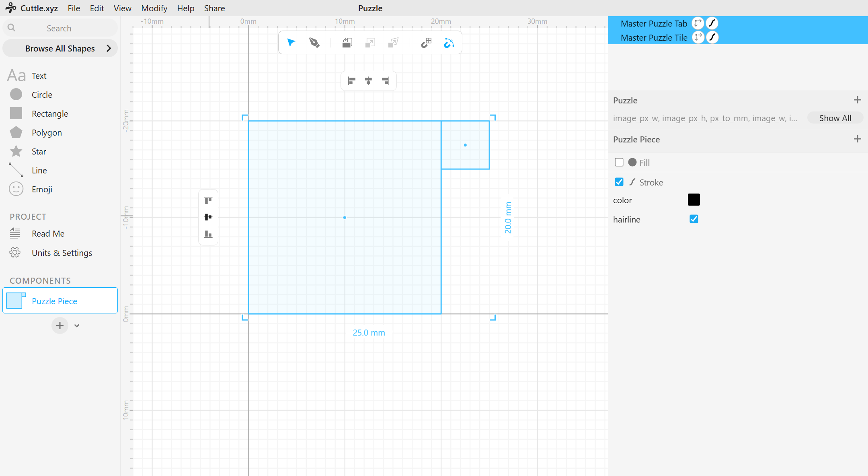The height and width of the screenshot is (476, 868).
Task: Click the Stroke modifier label
Action: pyautogui.click(x=651, y=182)
